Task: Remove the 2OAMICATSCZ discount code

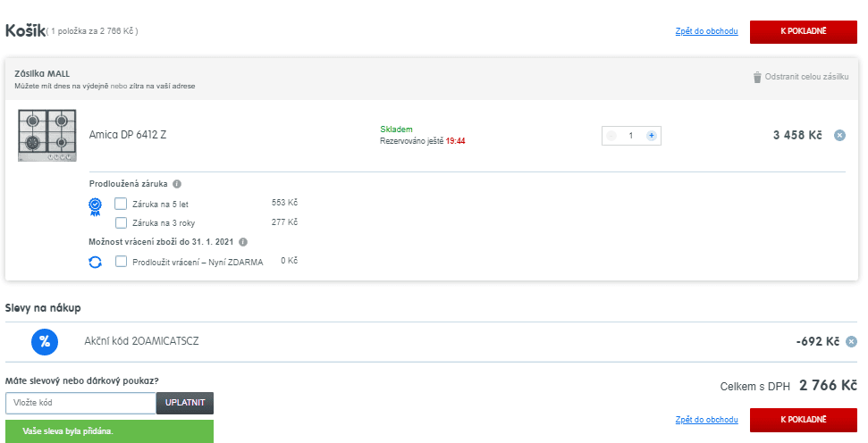Action: (x=852, y=342)
